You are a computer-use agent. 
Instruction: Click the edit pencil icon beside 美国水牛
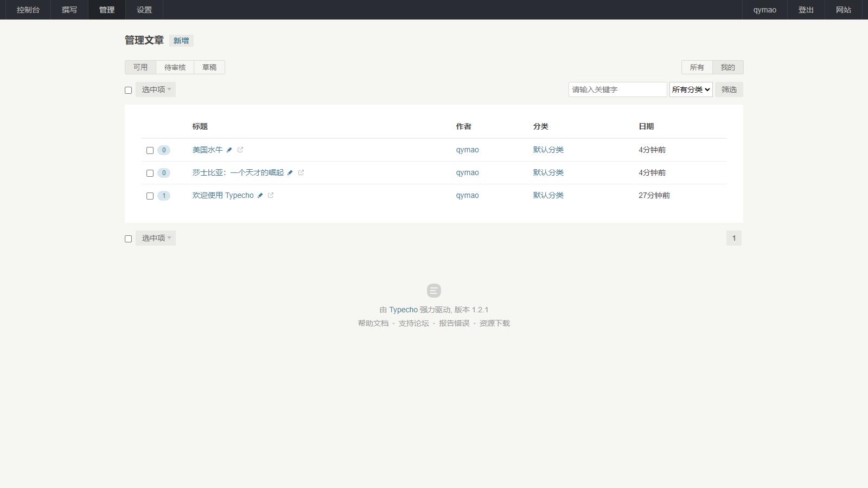coord(229,150)
